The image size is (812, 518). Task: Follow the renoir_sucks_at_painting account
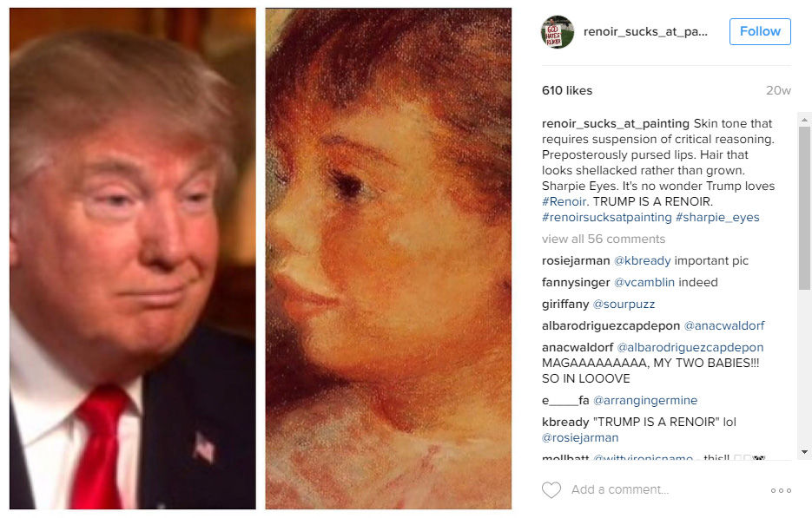pos(760,31)
